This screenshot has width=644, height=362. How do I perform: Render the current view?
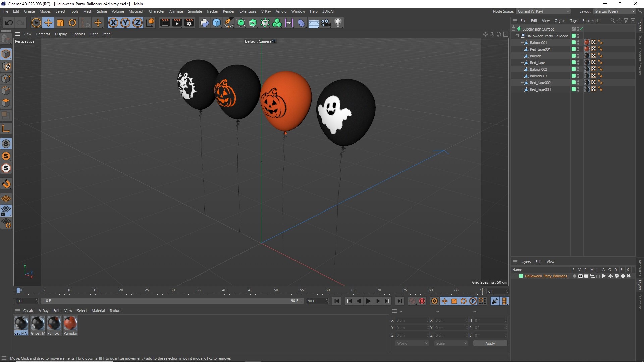tap(165, 23)
